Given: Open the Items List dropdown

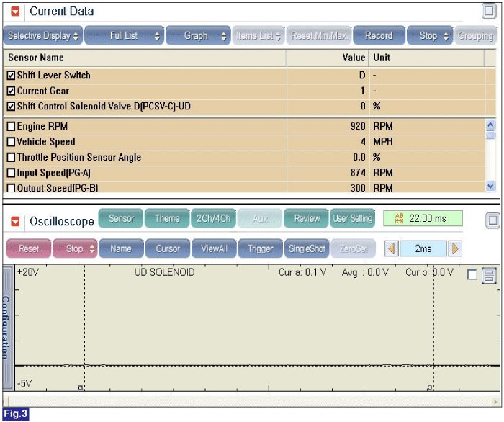Looking at the screenshot, I should pyautogui.click(x=258, y=35).
